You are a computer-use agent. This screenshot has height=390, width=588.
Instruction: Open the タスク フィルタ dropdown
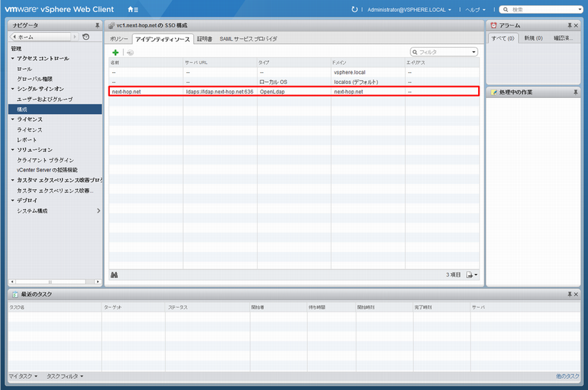[64, 377]
